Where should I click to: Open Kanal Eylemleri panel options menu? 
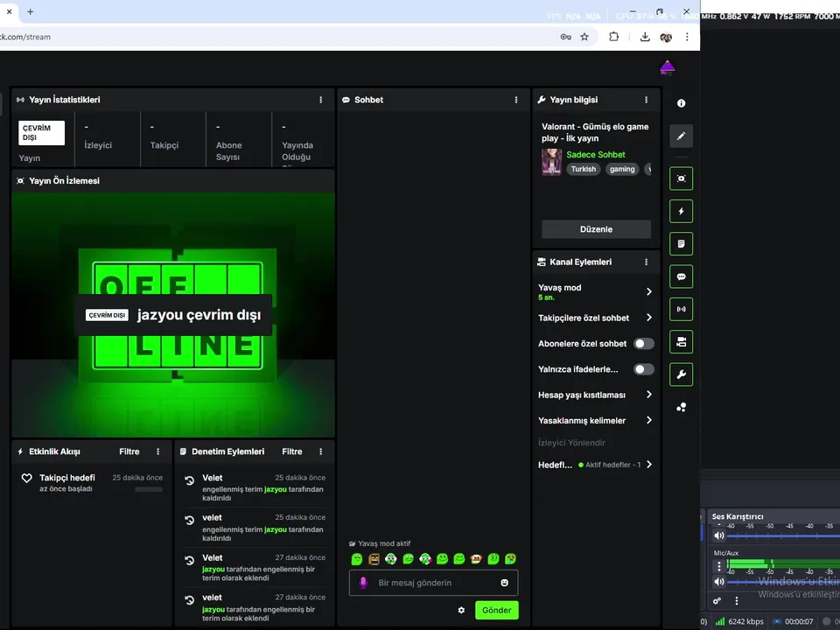click(646, 262)
